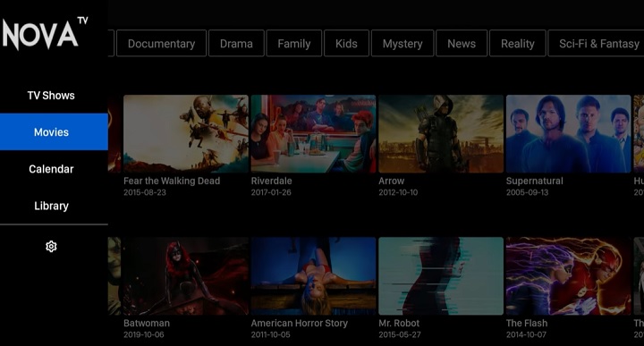Image resolution: width=644 pixels, height=346 pixels.
Task: Click the date 2012-10-10
Action: [x=398, y=192]
